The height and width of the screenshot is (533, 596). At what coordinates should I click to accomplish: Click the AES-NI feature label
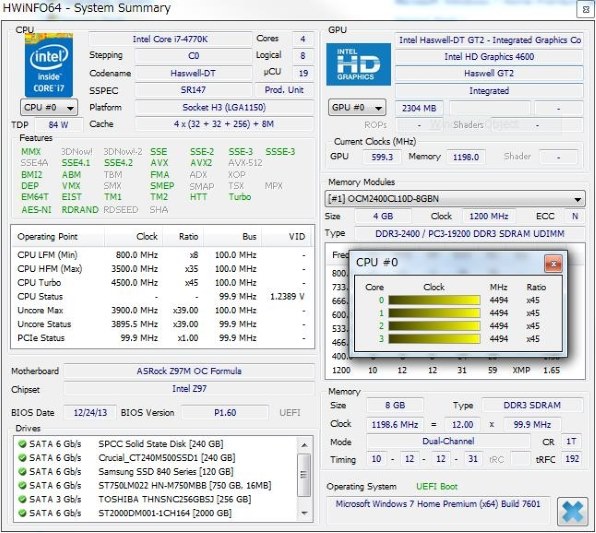(36, 210)
